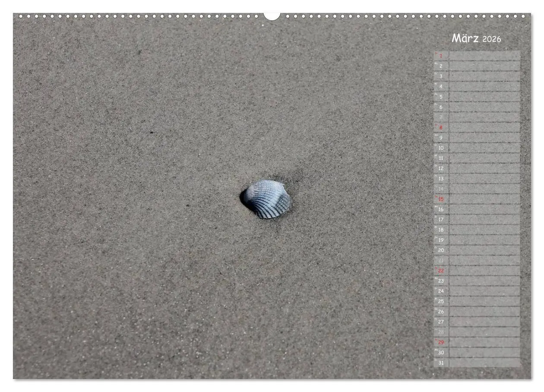Select day 6 in the calendar column
This screenshot has height=392, width=544.
(441, 107)
